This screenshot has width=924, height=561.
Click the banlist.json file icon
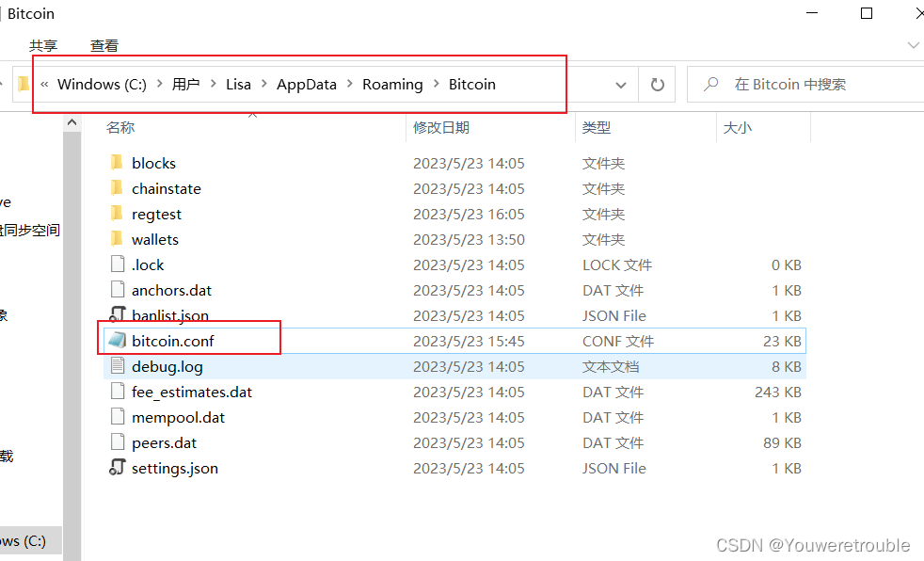point(118,314)
